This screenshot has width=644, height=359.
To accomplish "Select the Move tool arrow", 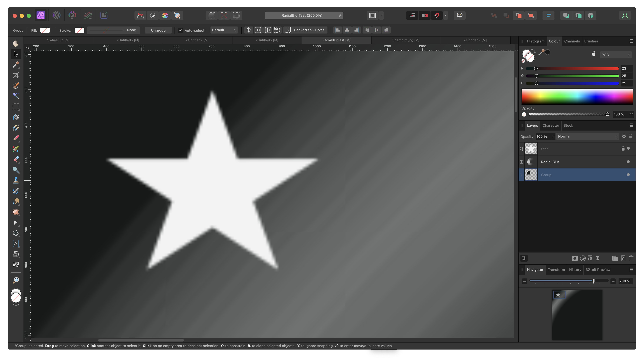I will click(16, 54).
